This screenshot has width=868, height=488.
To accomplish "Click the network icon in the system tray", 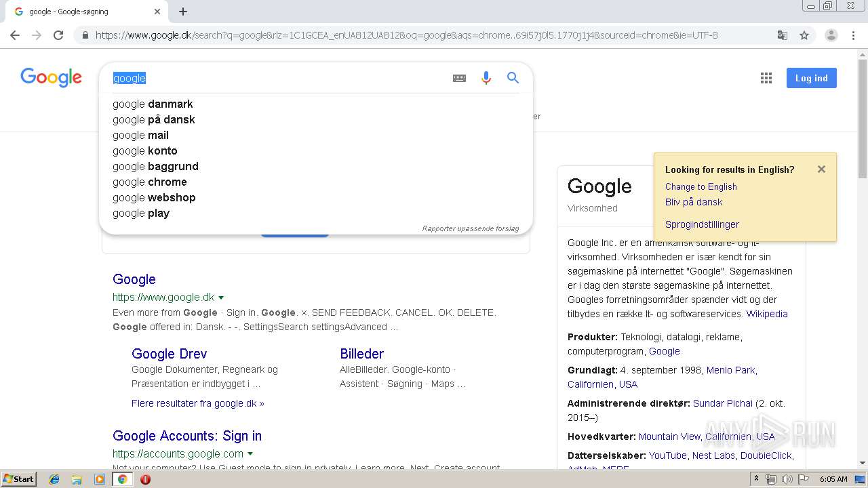I will tap(771, 479).
